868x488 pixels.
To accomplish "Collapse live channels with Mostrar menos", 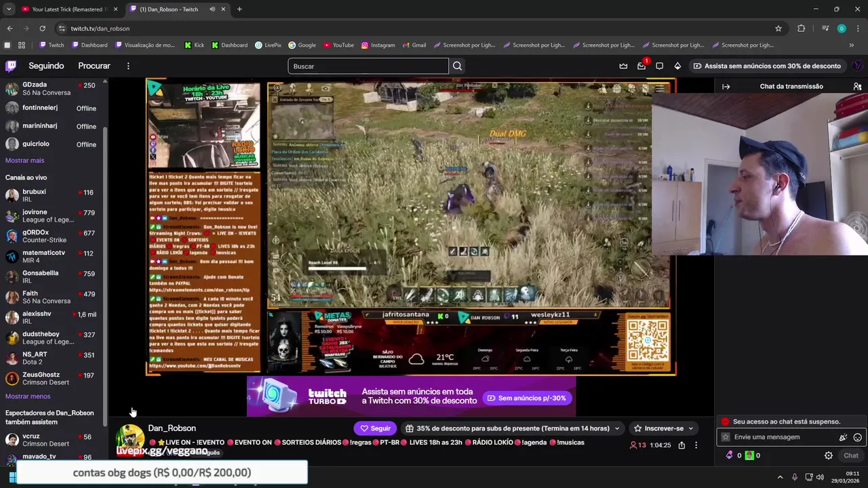I will pos(28,396).
